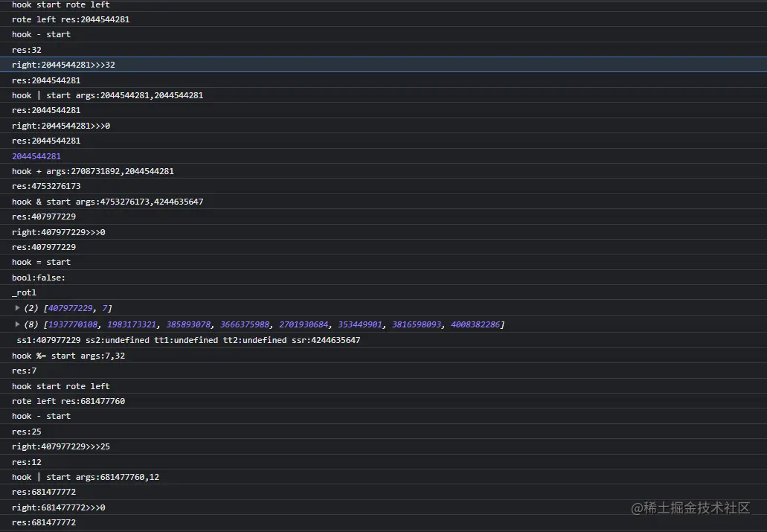
Task: Click the right:407977229>>>25 log entry
Action: pos(61,446)
